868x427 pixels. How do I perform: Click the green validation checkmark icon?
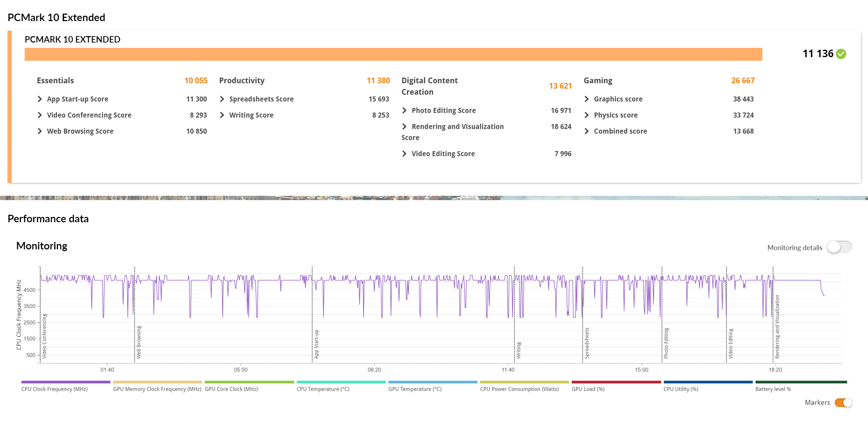(841, 54)
